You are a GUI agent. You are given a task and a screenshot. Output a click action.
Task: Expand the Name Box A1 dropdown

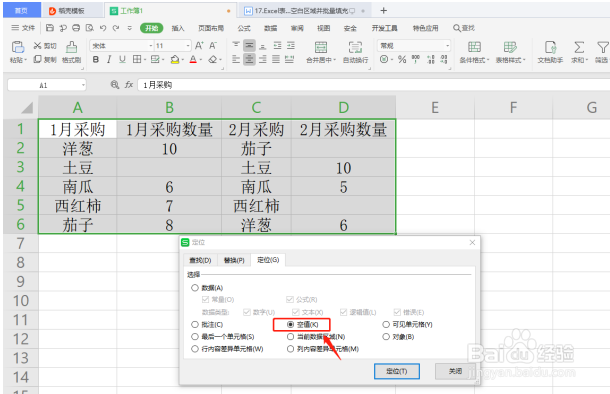coord(83,85)
